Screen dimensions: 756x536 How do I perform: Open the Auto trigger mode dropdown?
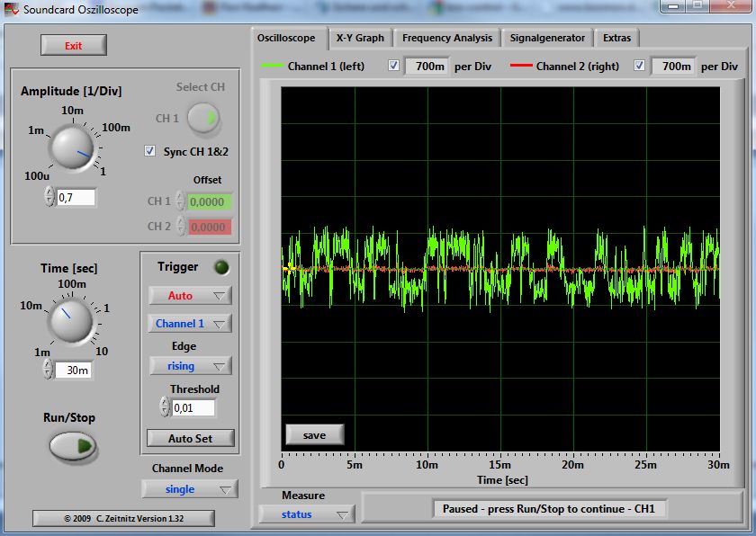click(189, 295)
